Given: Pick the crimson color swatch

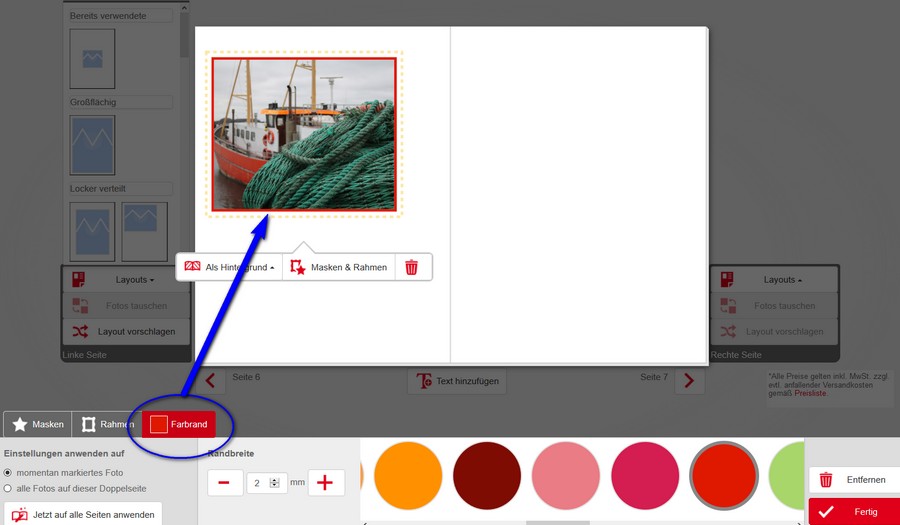Looking at the screenshot, I should click(645, 475).
